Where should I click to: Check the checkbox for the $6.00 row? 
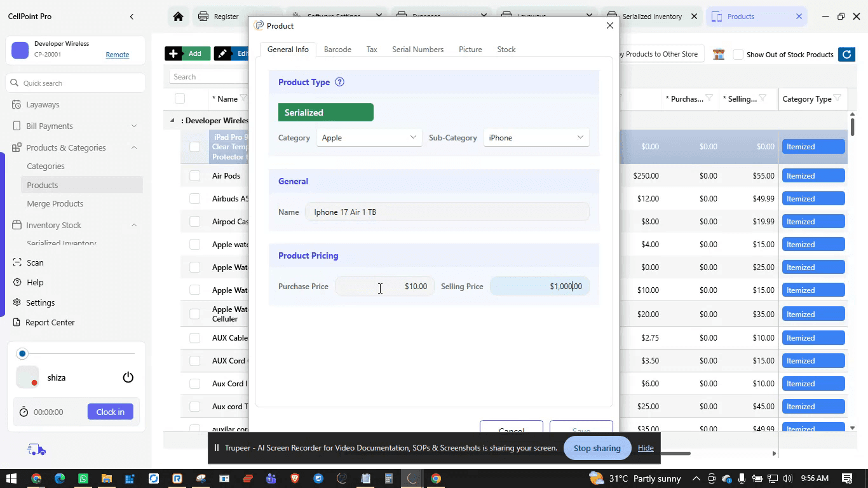coord(194,384)
